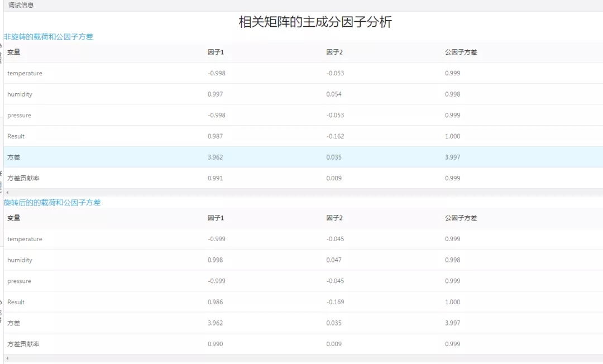Click the 非旋转的载荷和公因子方差 heading link
The height and width of the screenshot is (364, 603).
pos(49,37)
